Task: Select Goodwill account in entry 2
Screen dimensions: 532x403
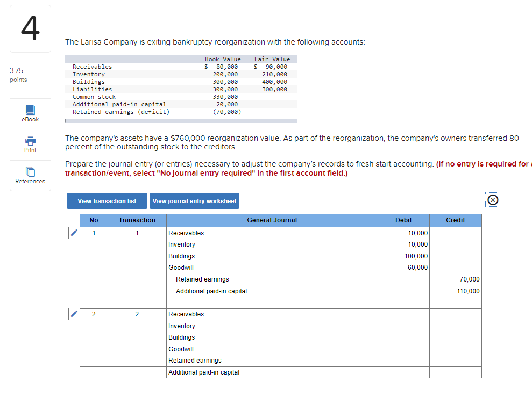Action: point(272,349)
